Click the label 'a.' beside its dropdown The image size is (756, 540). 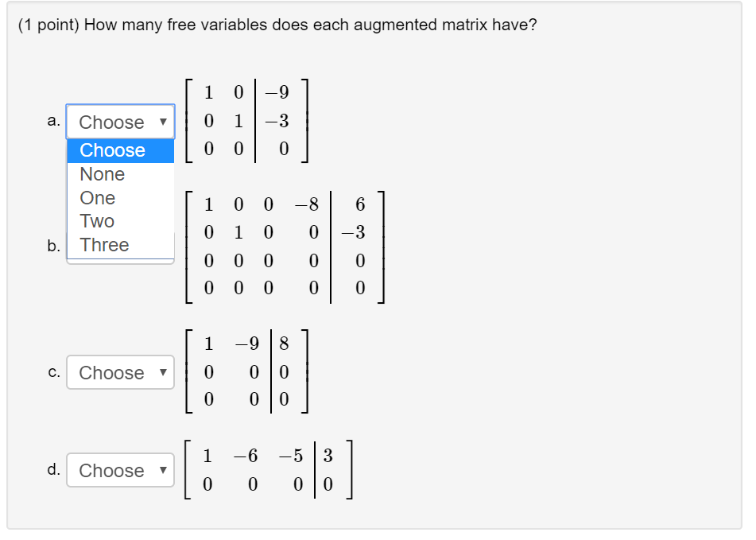pos(54,122)
